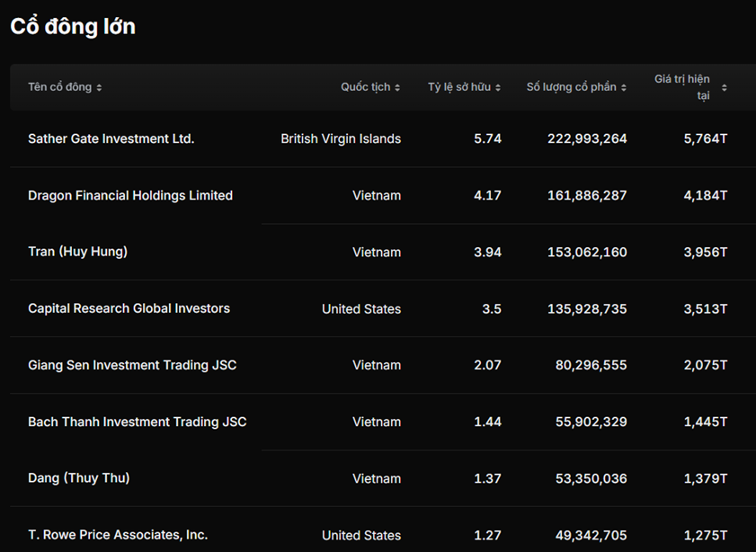Click the British Virgin Islands nationality cell
This screenshot has width=756, height=552.
(341, 138)
